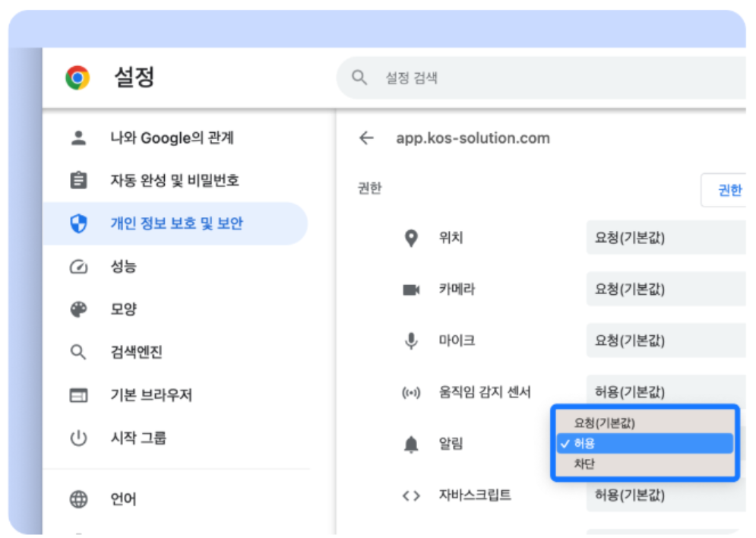Click the 자바스크립트 code brackets icon
Screen dimensions: 756x538
click(411, 496)
